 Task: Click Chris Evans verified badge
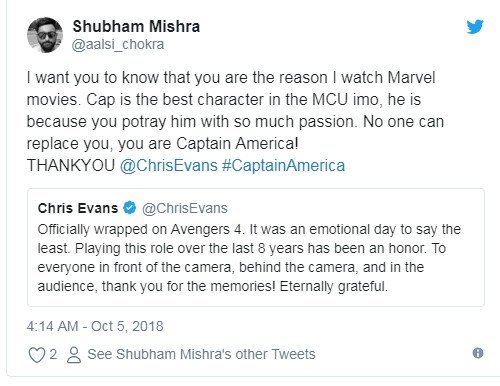130,208
